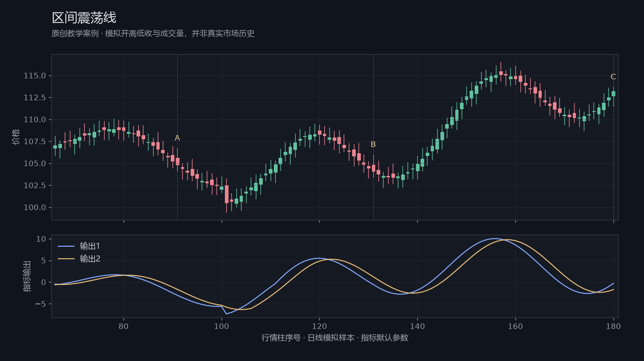Click the 107.5 price axis tick
The width and height of the screenshot is (644, 361).
(x=35, y=142)
